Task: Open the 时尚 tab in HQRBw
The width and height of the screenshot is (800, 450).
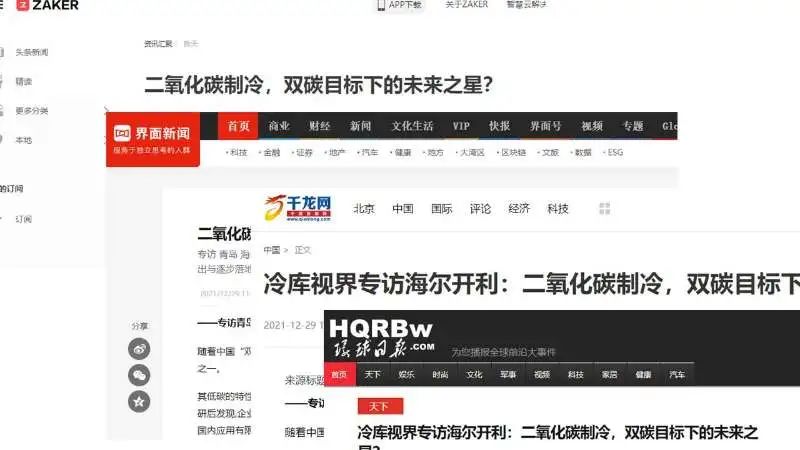Action: (x=440, y=374)
